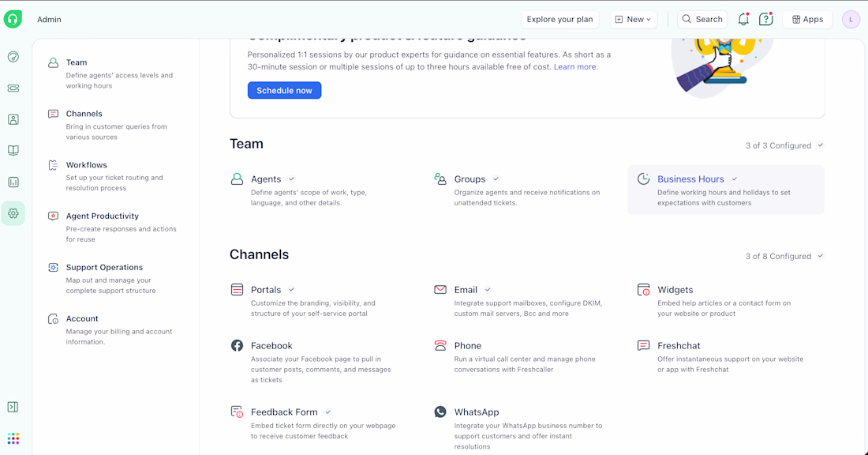Expand the New dropdown
This screenshot has height=455, width=868.
pyautogui.click(x=634, y=19)
